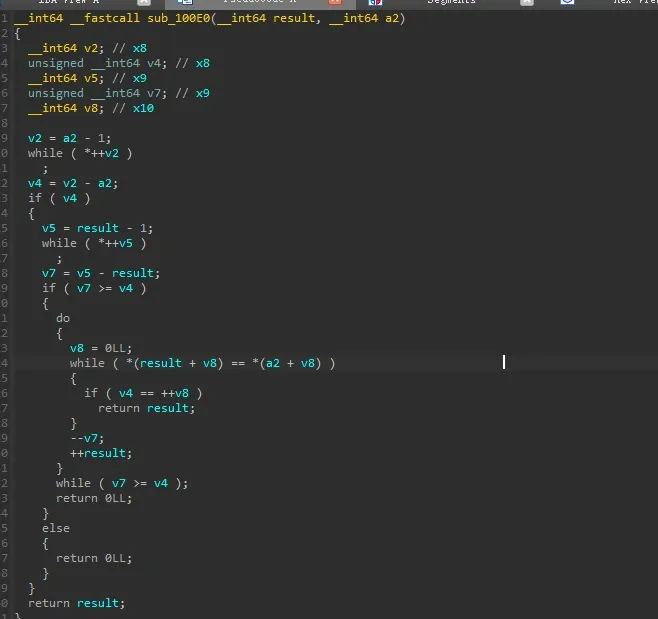Click the 'if ( v4 )' condition
Viewport: 658px width, 619px height.
59,198
